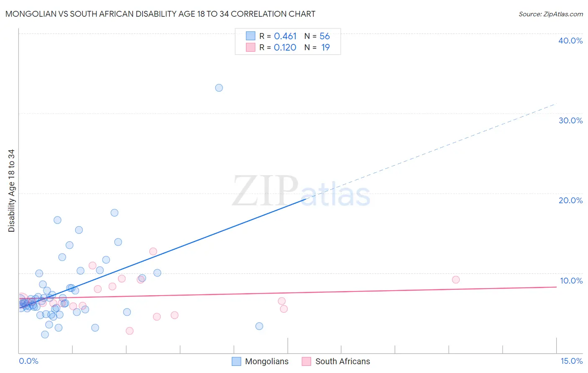
Task: Select the Mongolians legend label
Action: (267, 361)
